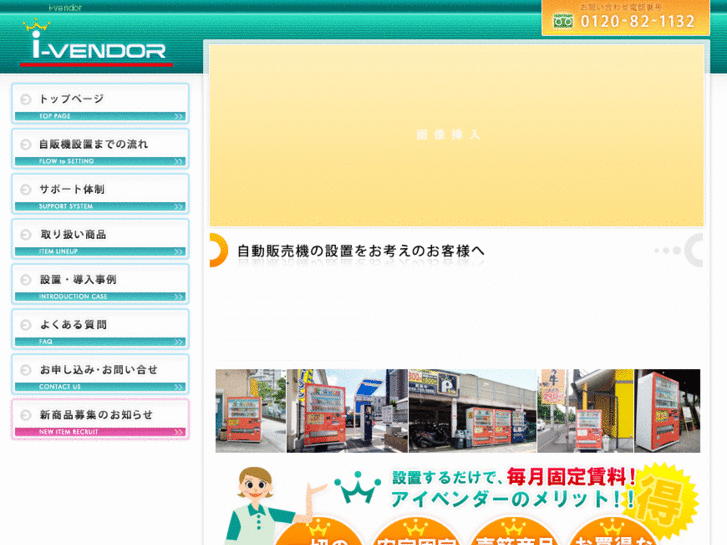
Task: Click double-arrow on SUPPORT SYSTEM bar
Action: click(x=179, y=206)
